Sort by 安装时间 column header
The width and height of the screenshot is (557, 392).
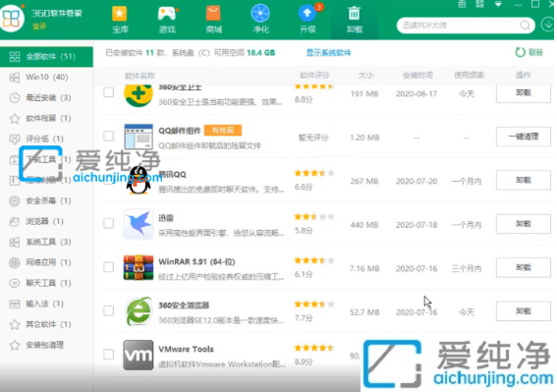(x=418, y=76)
